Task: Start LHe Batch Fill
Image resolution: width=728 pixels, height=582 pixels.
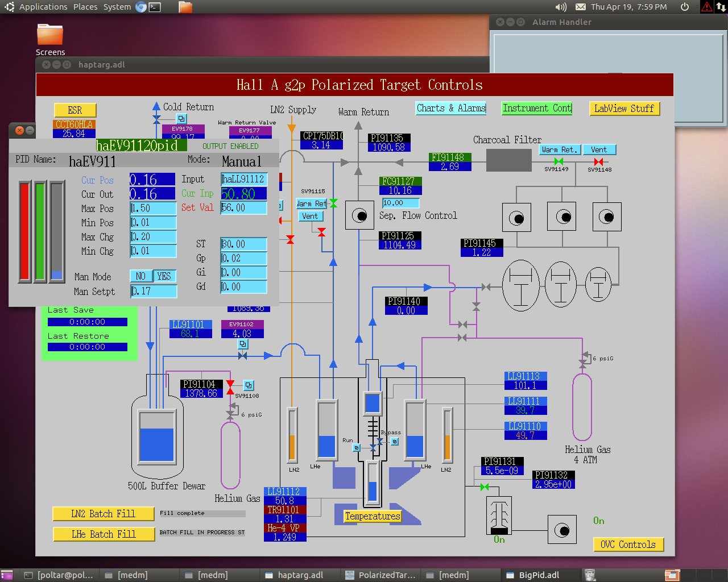Action: [x=104, y=534]
